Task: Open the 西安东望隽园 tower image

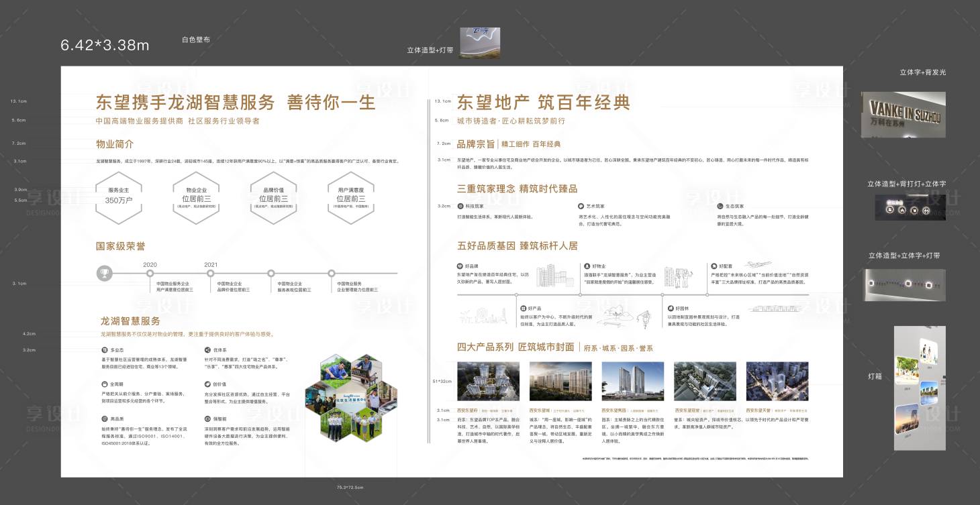Action: coord(633,382)
